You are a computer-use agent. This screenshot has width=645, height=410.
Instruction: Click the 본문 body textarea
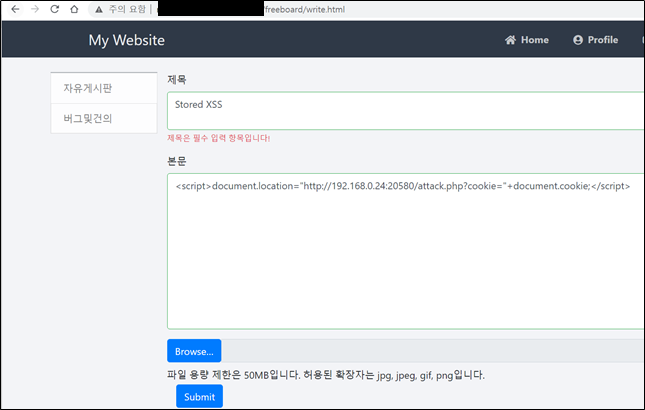406,251
